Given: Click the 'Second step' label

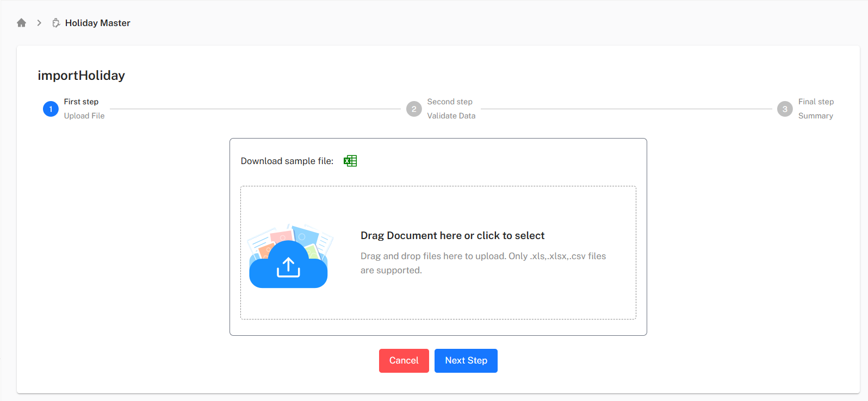Looking at the screenshot, I should click(450, 102).
